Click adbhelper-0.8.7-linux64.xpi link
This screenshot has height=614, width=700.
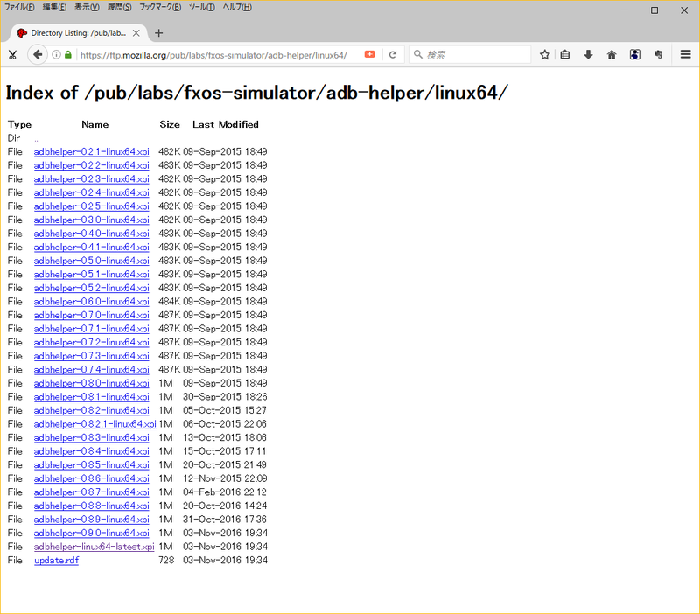tap(92, 492)
